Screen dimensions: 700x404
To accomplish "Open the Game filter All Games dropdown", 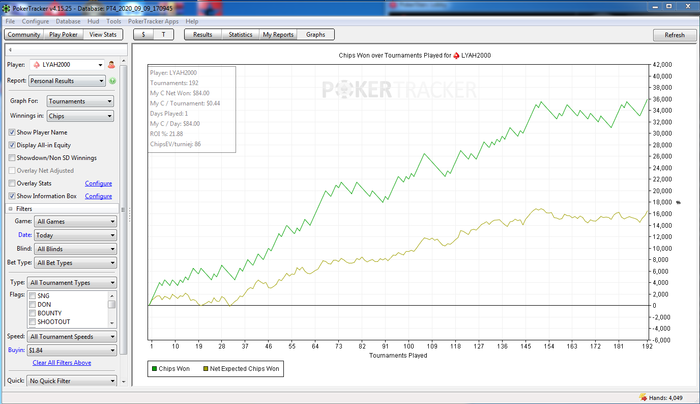I will 75,221.
